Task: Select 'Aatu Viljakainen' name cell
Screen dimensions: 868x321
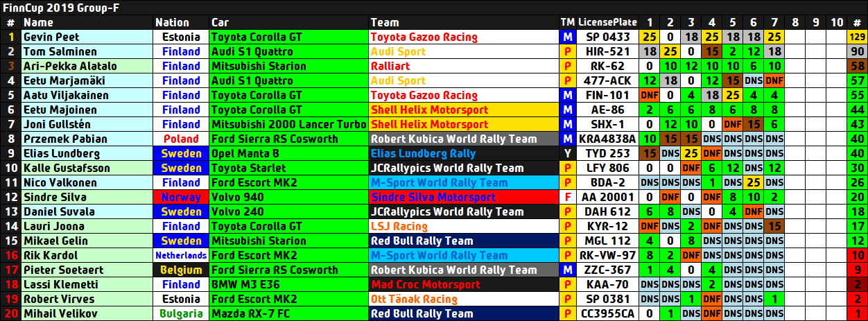Action: click(87, 95)
